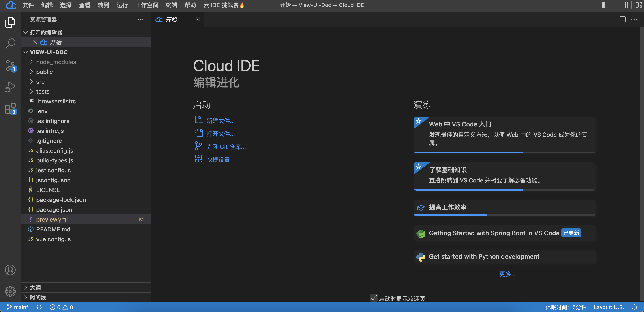Click the 快捷设置 link
644x312 pixels.
[218, 160]
